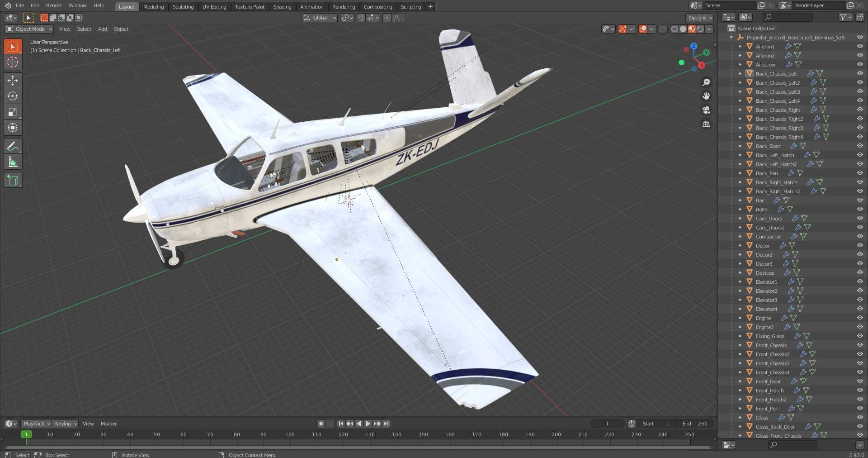Click frame 100 on timeline ruler
The width and height of the screenshot is (868, 458).
[x=290, y=434]
